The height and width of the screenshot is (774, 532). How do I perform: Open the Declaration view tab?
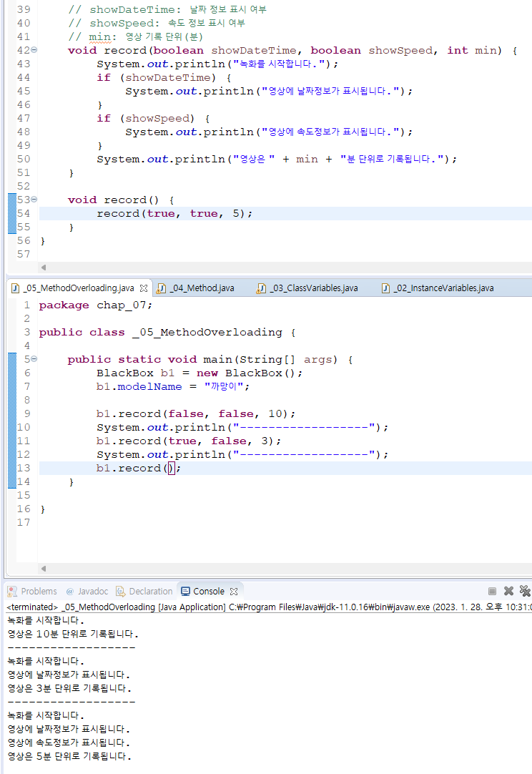(144, 591)
